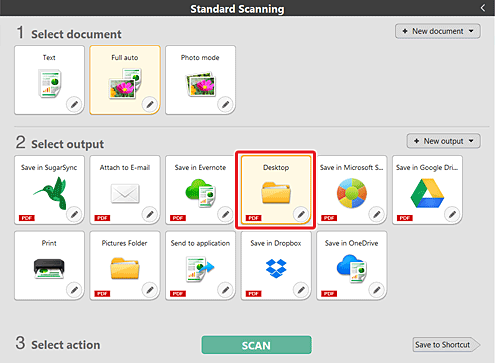Open the New output dropdown
495x363 pixels.
(x=443, y=141)
